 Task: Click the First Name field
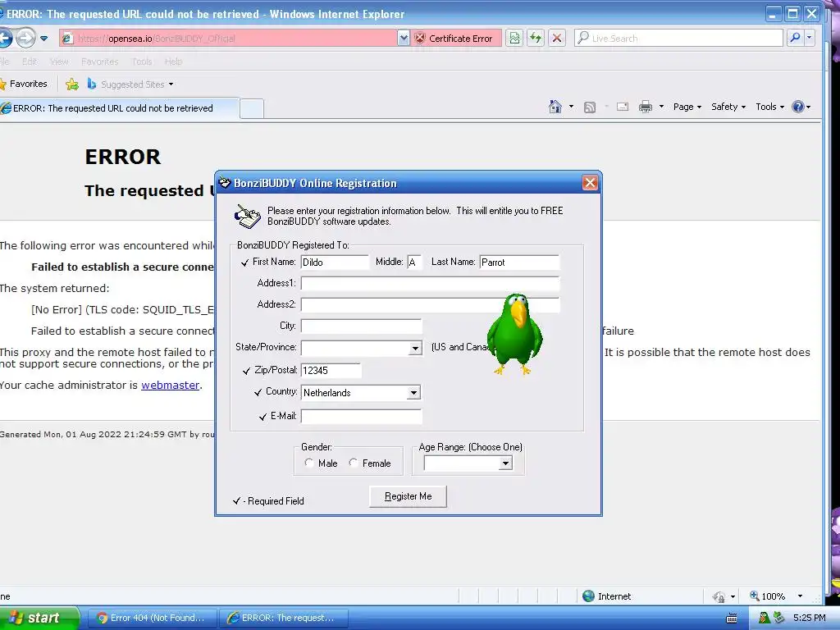[x=335, y=262]
